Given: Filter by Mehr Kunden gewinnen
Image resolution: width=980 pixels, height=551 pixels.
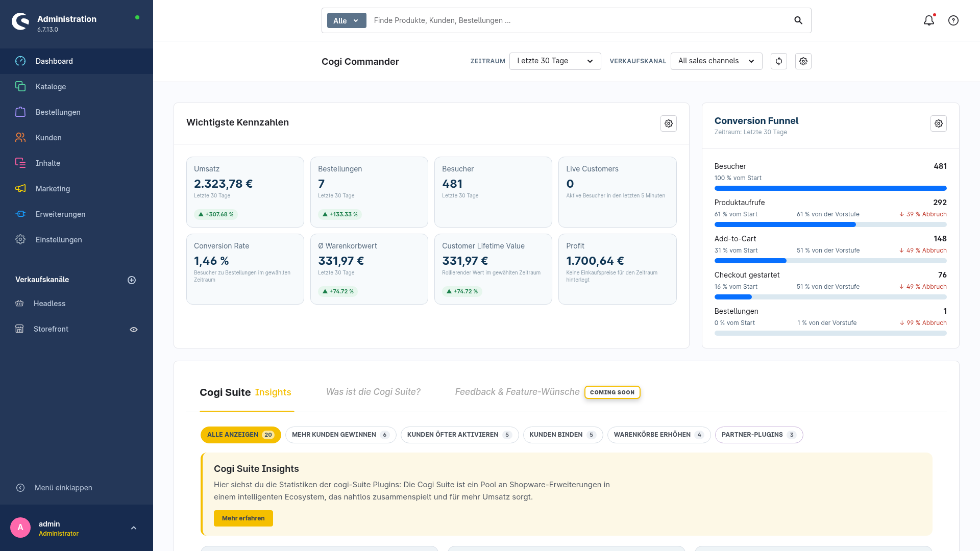Looking at the screenshot, I should point(341,435).
